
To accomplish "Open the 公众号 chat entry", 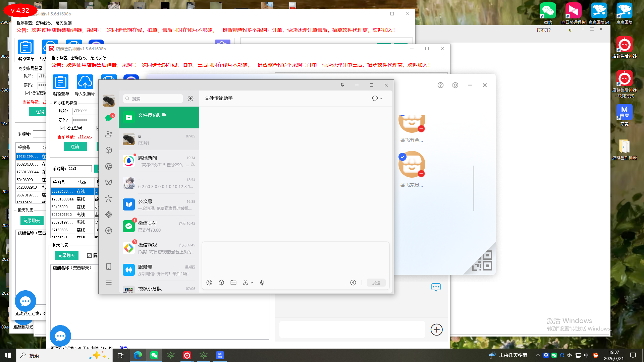I will pyautogui.click(x=159, y=205).
